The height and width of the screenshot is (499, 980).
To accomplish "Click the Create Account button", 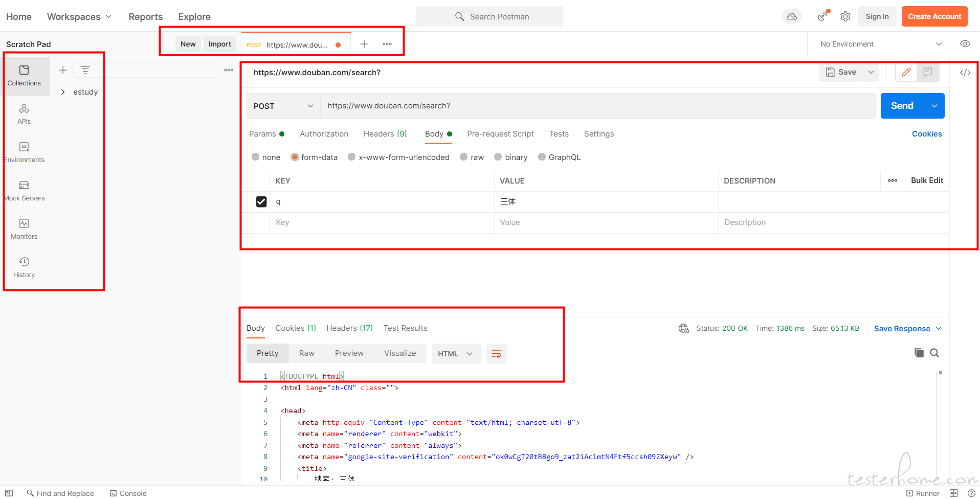I will (934, 16).
